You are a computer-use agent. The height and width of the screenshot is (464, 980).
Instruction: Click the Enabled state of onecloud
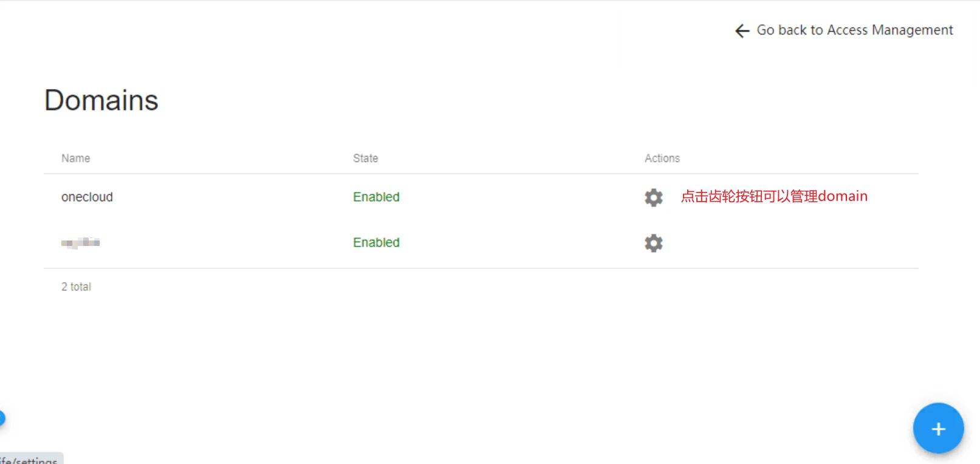376,197
